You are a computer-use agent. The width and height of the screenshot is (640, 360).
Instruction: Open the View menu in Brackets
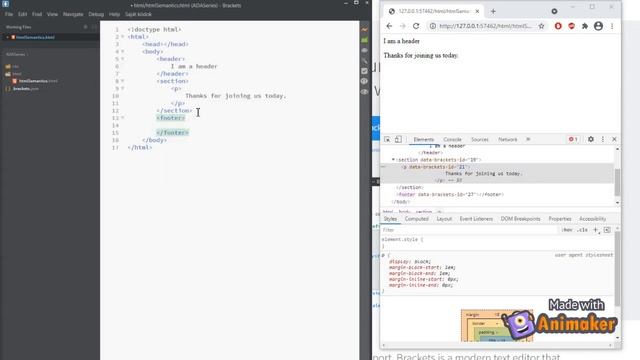[x=52, y=14]
